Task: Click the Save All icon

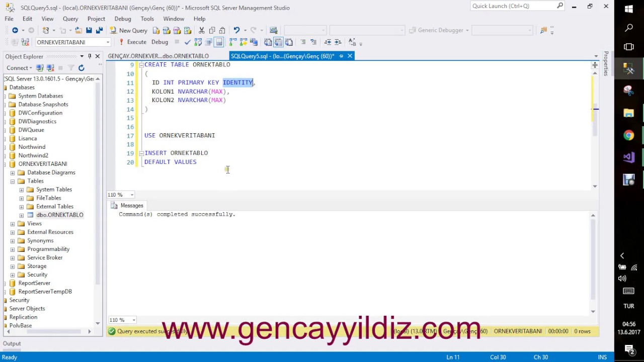Action: [x=100, y=30]
